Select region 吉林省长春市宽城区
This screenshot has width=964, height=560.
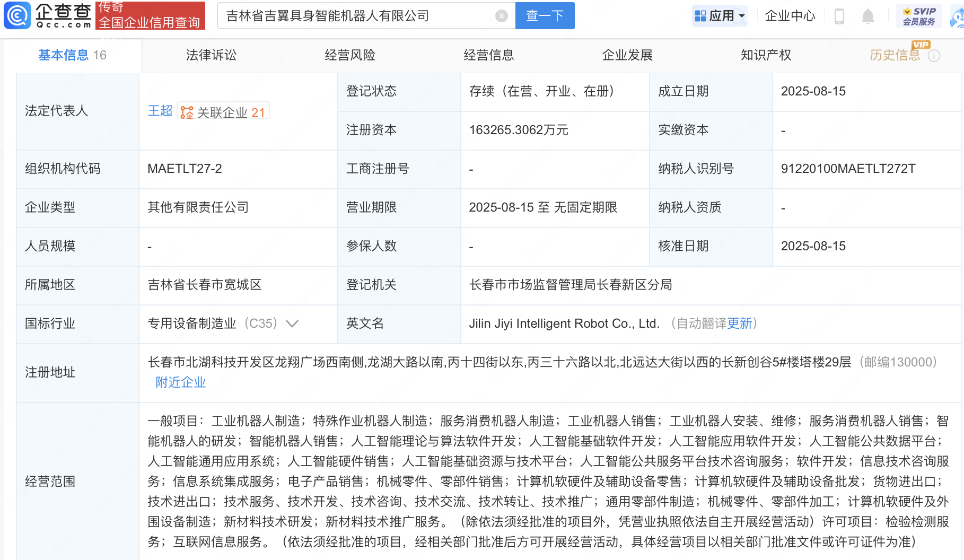pyautogui.click(x=205, y=285)
